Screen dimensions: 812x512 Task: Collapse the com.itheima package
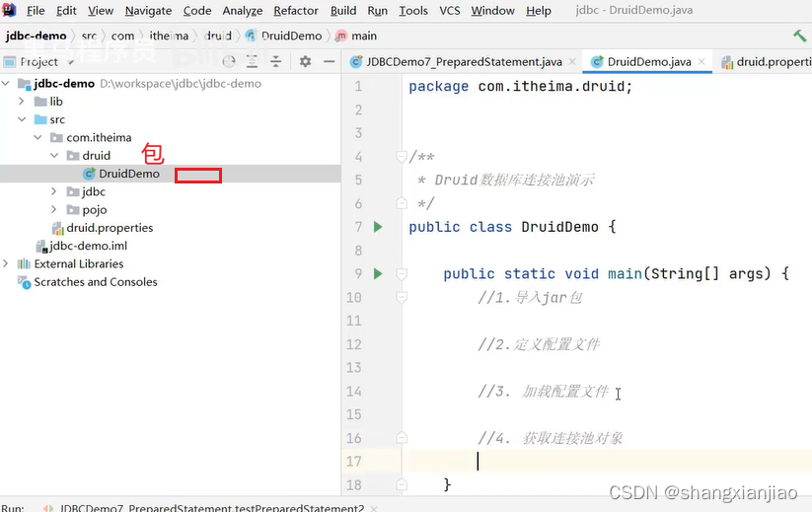[37, 137]
